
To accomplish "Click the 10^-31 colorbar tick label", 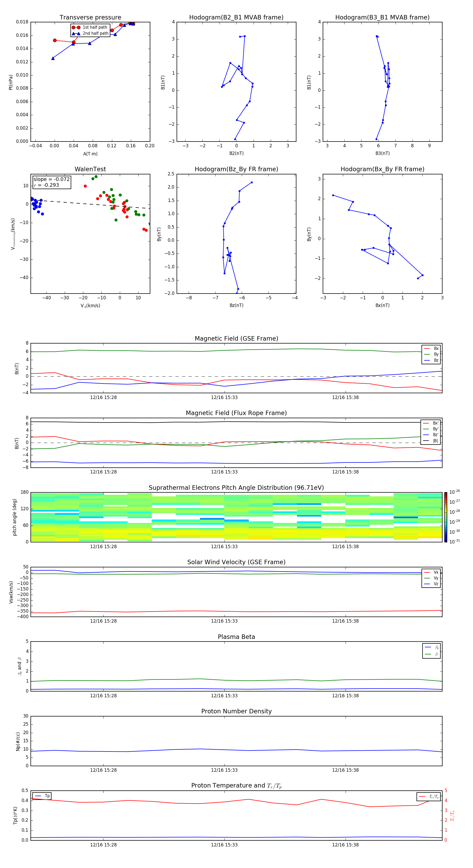I will pos(455,542).
